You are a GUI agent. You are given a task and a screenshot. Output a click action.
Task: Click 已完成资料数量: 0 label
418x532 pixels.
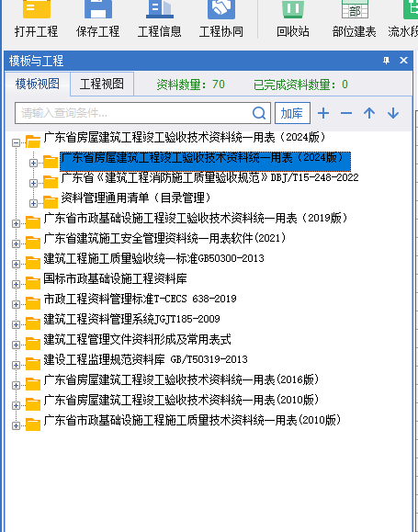tap(300, 85)
